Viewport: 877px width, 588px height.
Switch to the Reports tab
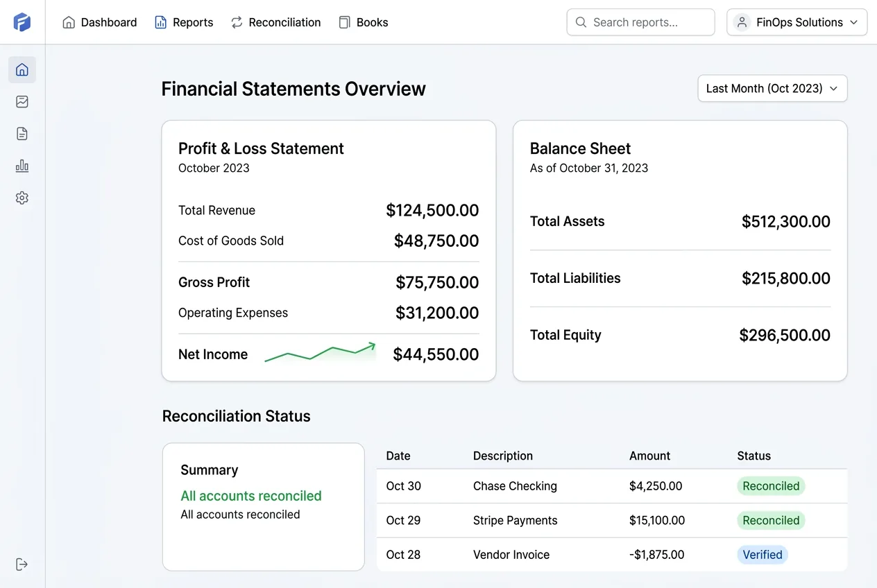(x=184, y=21)
